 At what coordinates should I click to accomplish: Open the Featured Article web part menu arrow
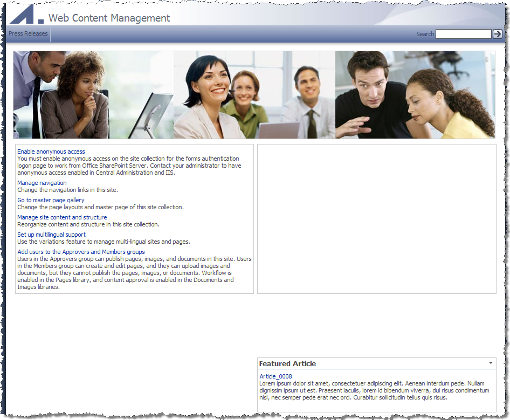[x=491, y=363]
